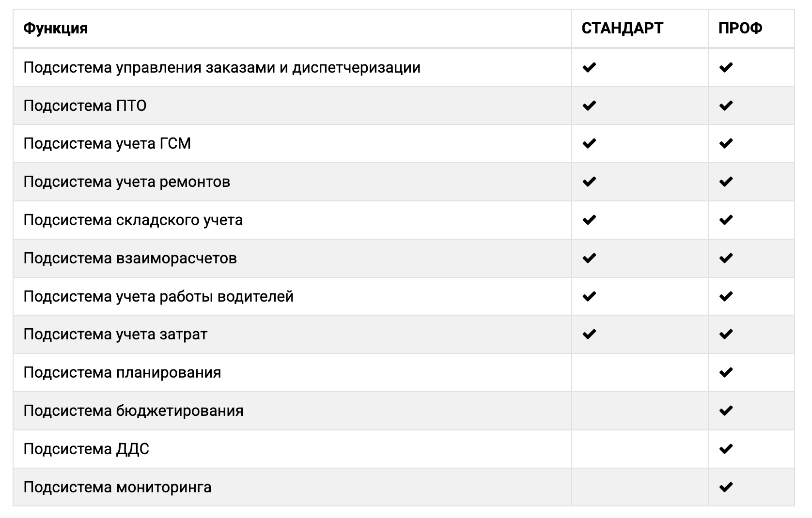The height and width of the screenshot is (518, 812).
Task: Click СТАНДАРТ checkmark for заказами и диспетчеризации
Action: coord(589,67)
